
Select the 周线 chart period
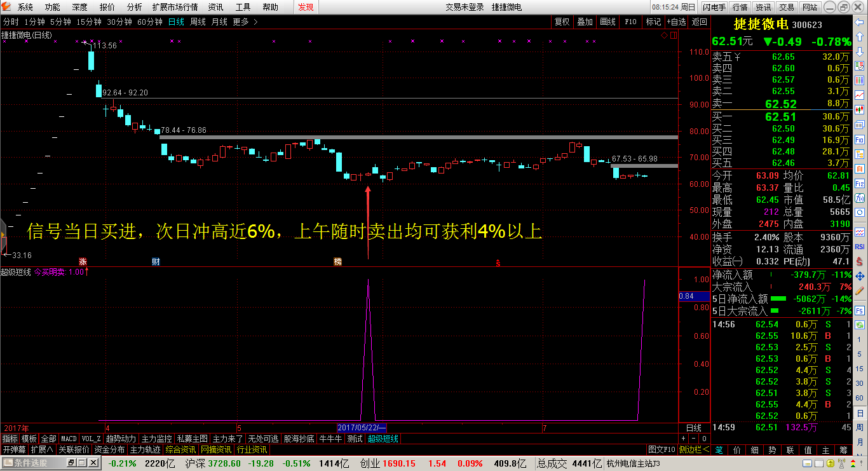pos(198,22)
